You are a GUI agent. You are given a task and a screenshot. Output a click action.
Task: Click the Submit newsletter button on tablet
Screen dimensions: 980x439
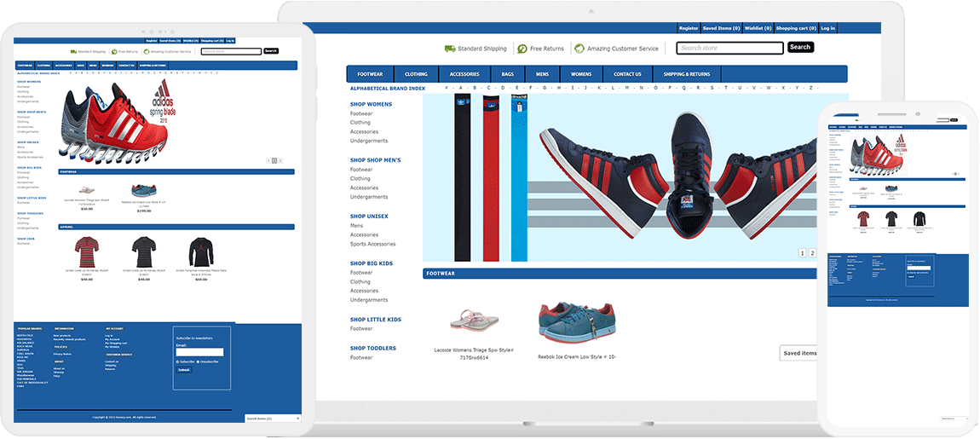(183, 370)
